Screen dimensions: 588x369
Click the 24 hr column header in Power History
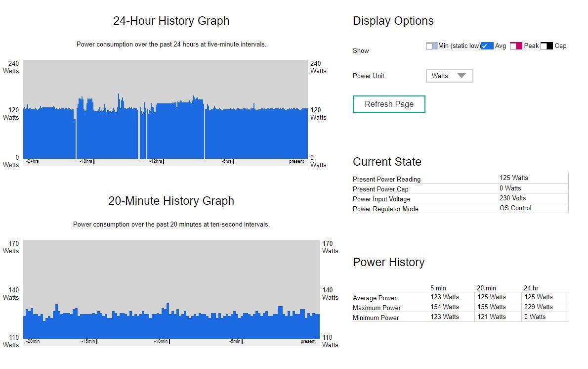(x=531, y=288)
